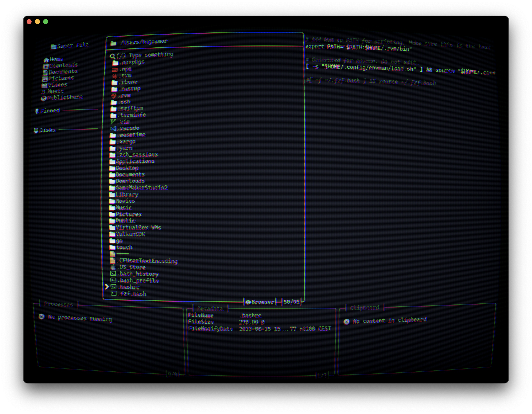Click the terminal icon beside .fzf.bash
This screenshot has width=532, height=414.
(x=114, y=293)
